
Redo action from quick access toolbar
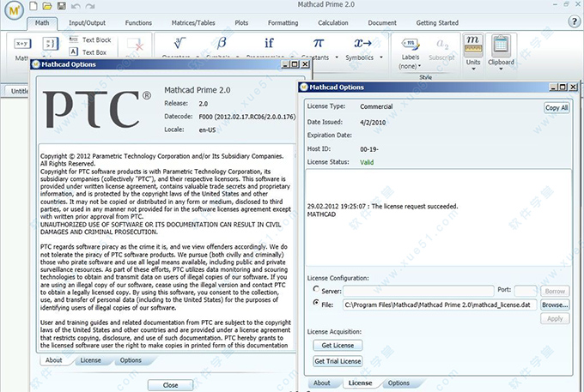pyautogui.click(x=90, y=6)
